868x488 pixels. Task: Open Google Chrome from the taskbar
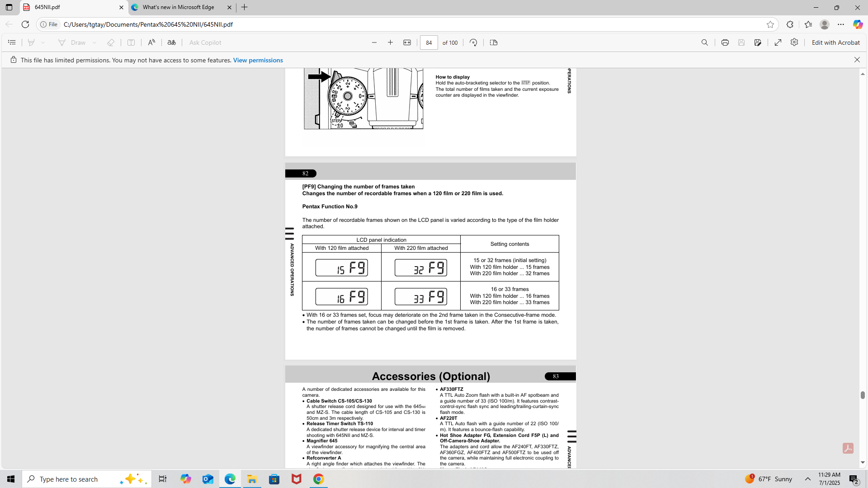coord(319,479)
